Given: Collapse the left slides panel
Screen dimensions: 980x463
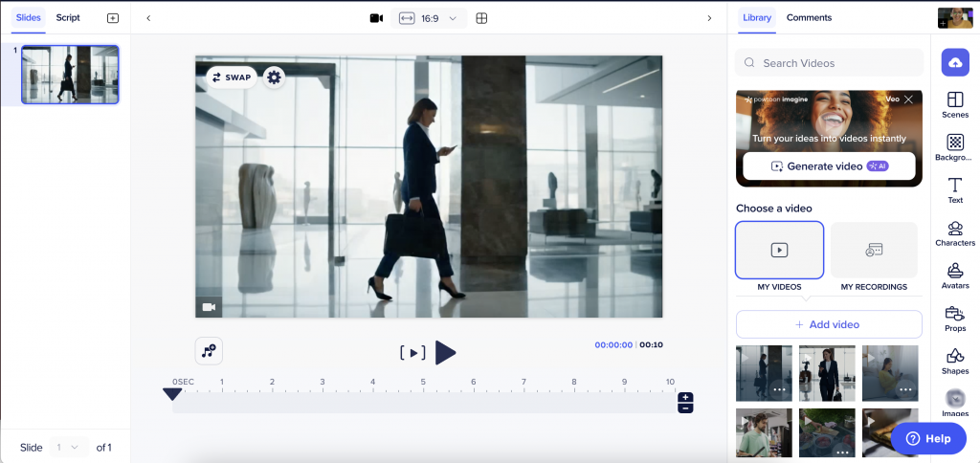Looking at the screenshot, I should coord(148,18).
